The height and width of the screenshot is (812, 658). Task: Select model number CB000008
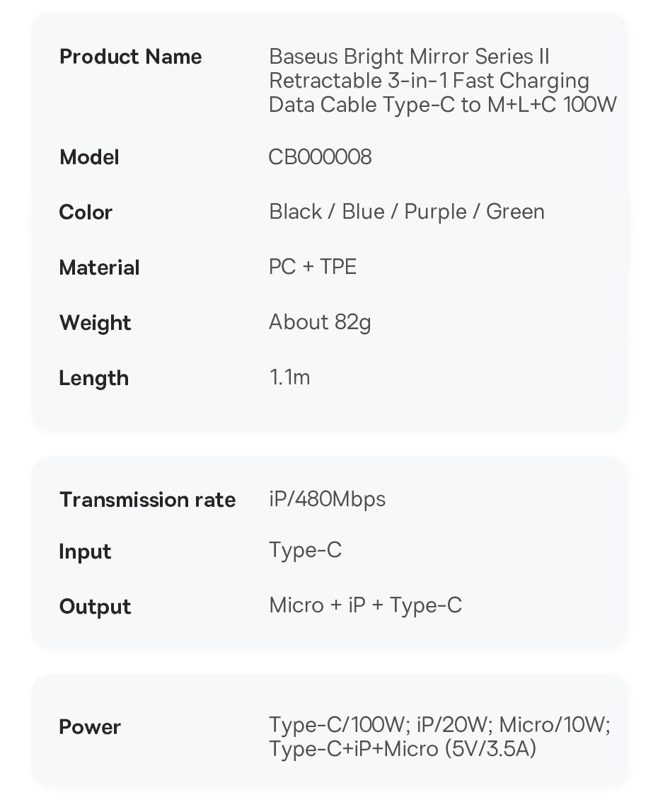pos(320,156)
